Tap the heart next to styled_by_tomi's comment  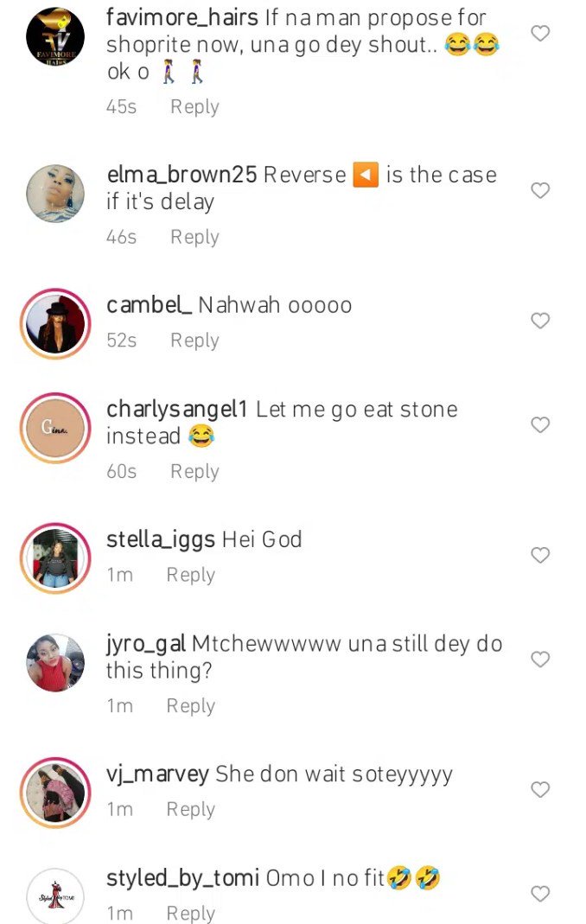coord(540,893)
